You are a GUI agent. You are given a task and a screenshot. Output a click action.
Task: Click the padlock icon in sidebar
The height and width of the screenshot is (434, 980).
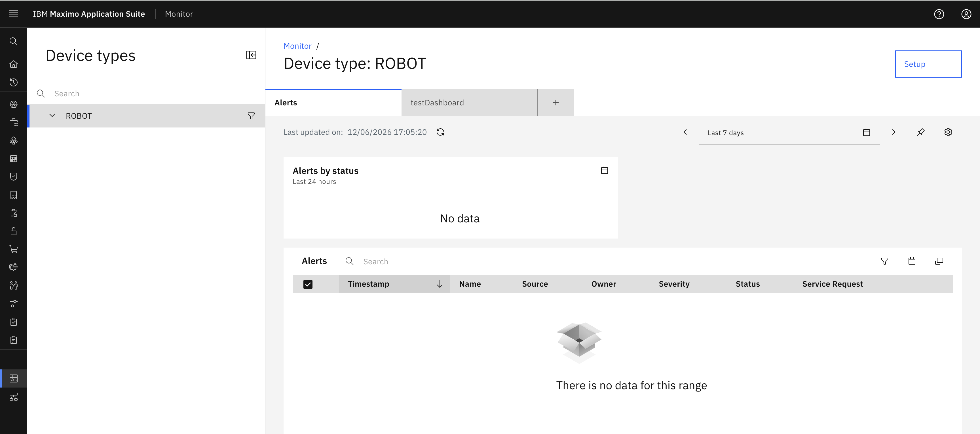[x=14, y=231]
